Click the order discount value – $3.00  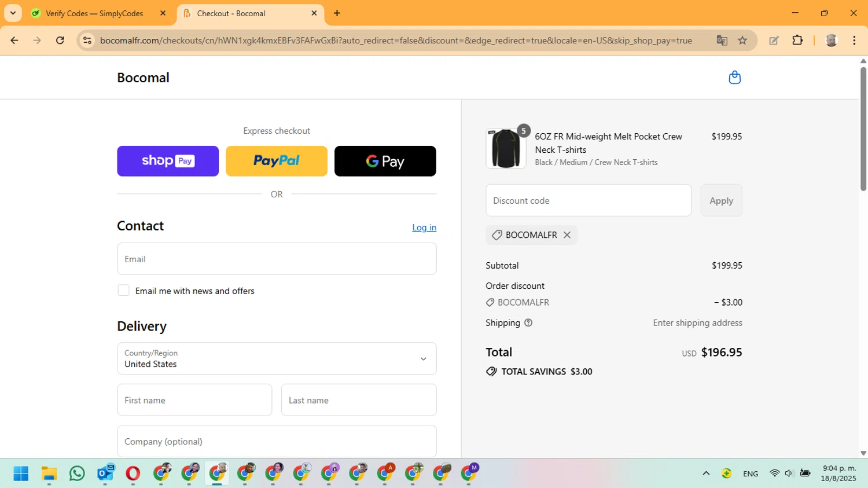tap(728, 302)
